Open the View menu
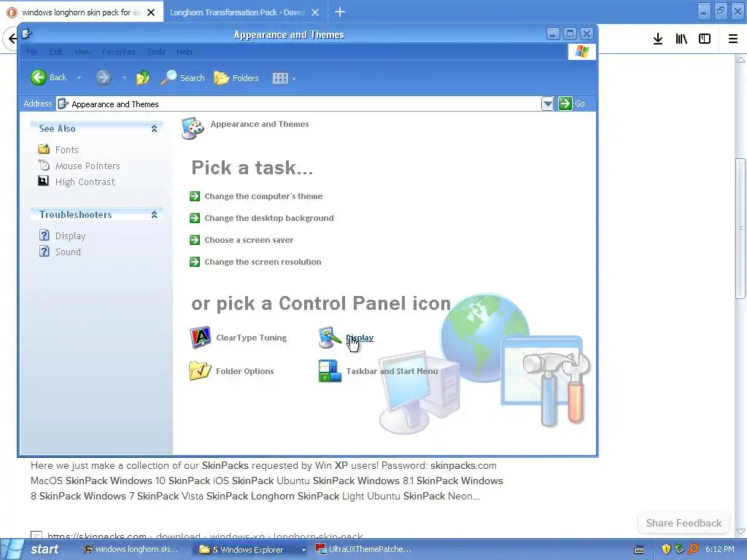The width and height of the screenshot is (747, 560). pos(82,52)
